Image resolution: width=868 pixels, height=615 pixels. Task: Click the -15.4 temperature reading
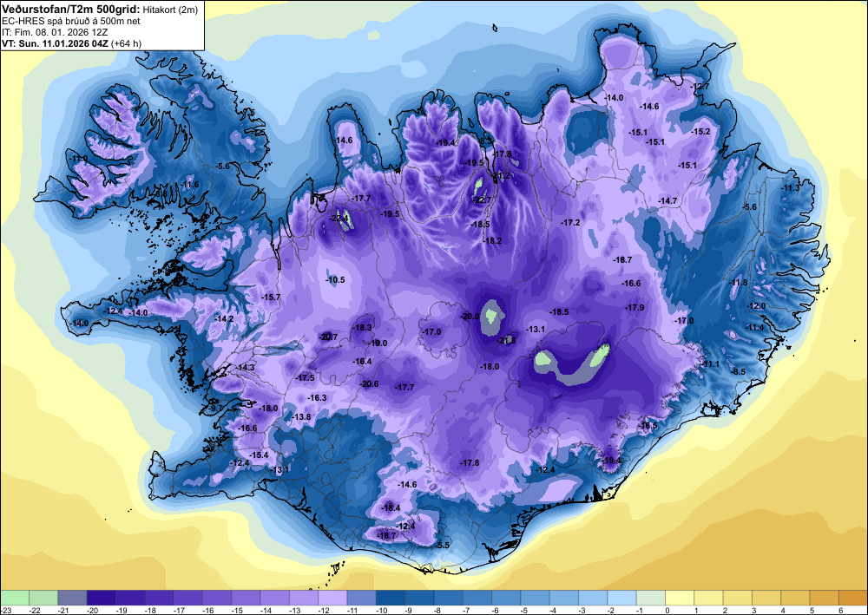[x=259, y=455]
